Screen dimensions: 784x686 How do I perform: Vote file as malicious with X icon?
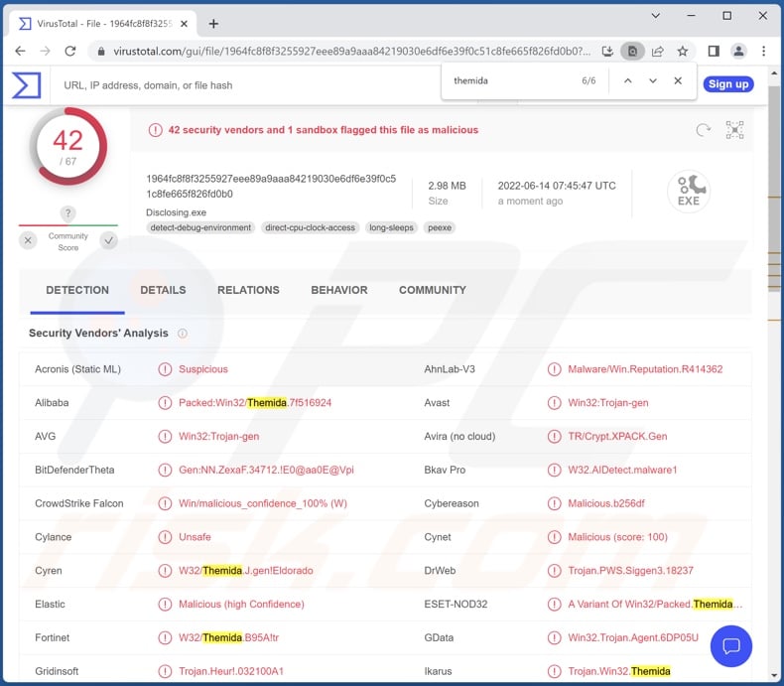pyautogui.click(x=28, y=240)
